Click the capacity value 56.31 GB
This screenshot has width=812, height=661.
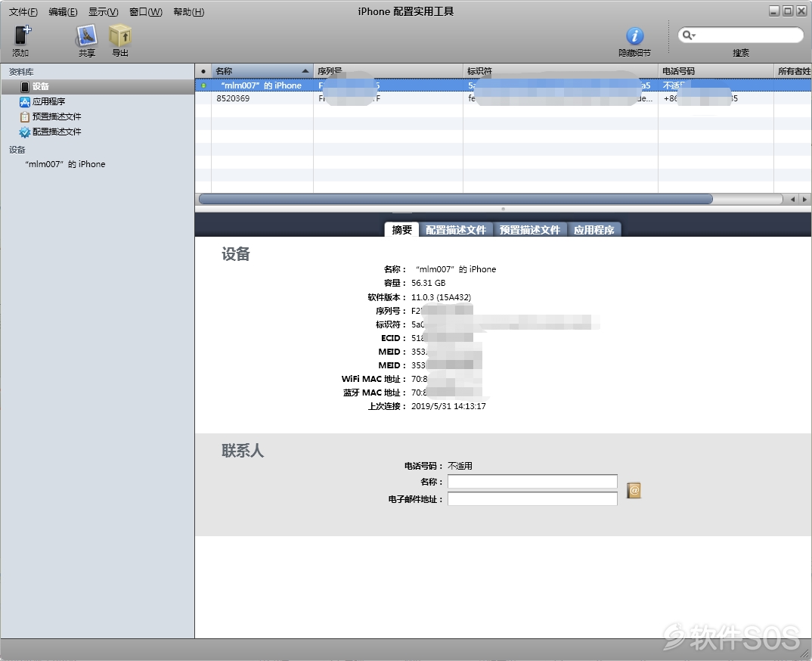428,283
